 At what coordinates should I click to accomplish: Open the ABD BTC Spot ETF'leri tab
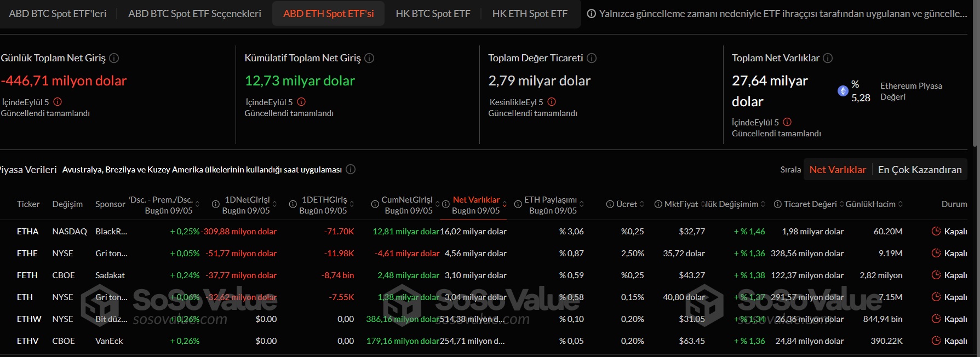[x=58, y=14]
